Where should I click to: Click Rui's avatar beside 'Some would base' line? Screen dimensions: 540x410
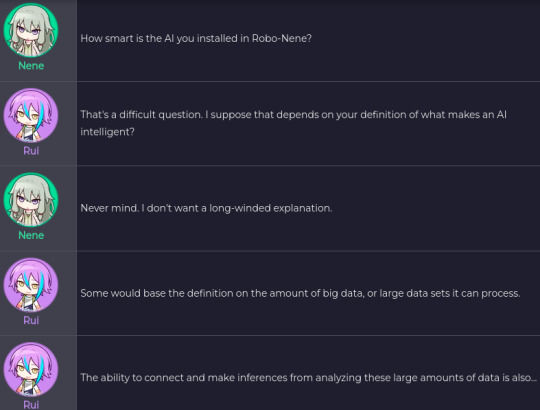[x=31, y=285]
